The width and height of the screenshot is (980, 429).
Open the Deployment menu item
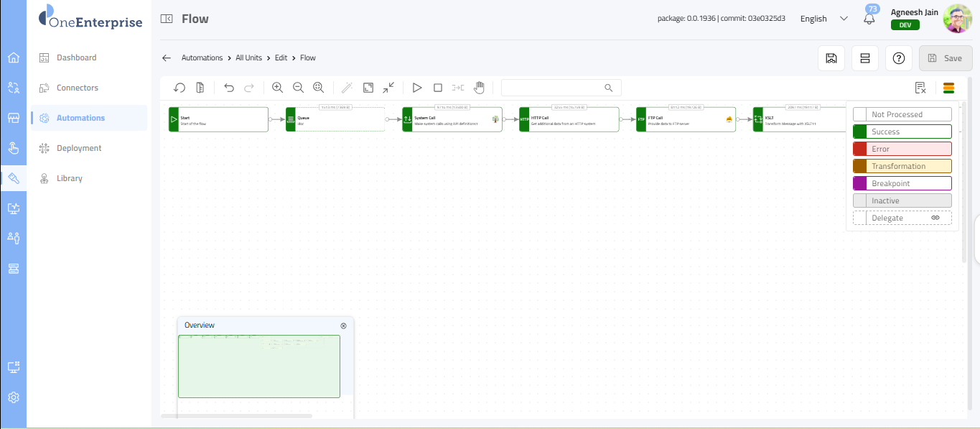[79, 148]
